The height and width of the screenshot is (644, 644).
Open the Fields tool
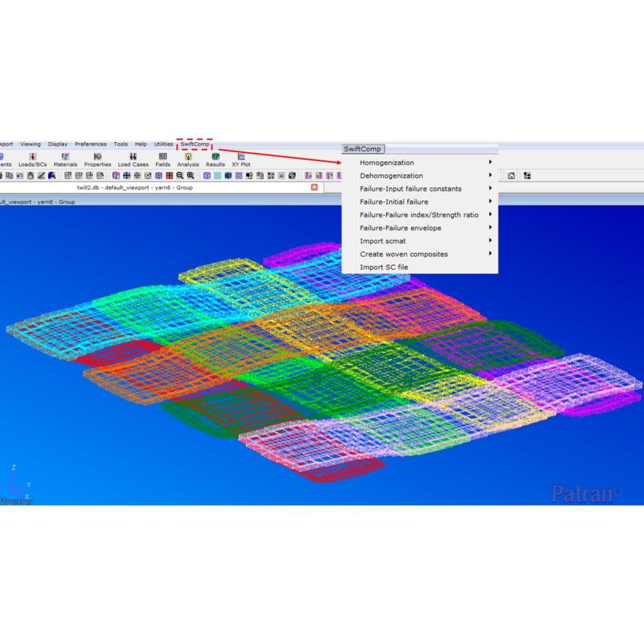click(x=163, y=159)
